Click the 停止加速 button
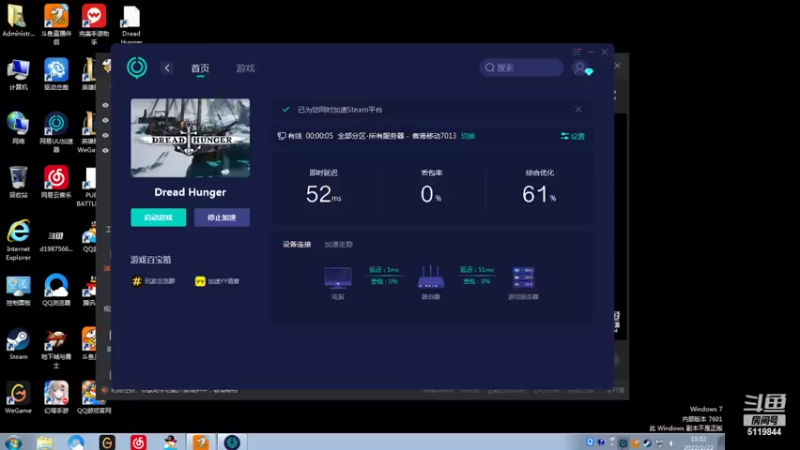 [222, 217]
